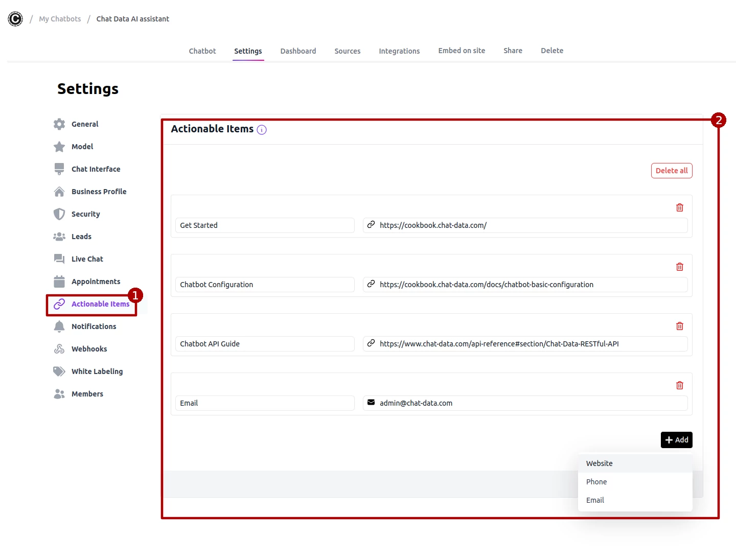Click the Appointments calendar icon
The height and width of the screenshot is (560, 736).
[x=59, y=282]
